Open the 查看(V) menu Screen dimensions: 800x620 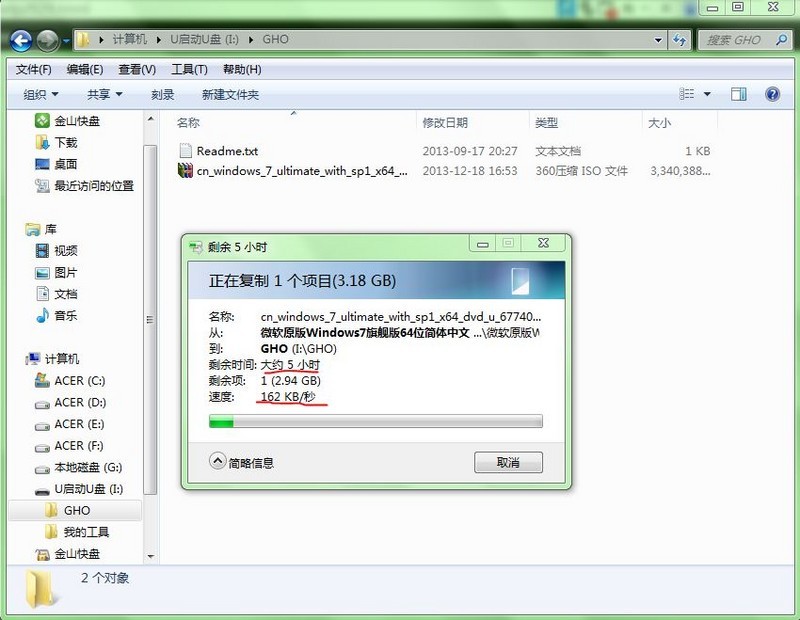click(x=137, y=69)
